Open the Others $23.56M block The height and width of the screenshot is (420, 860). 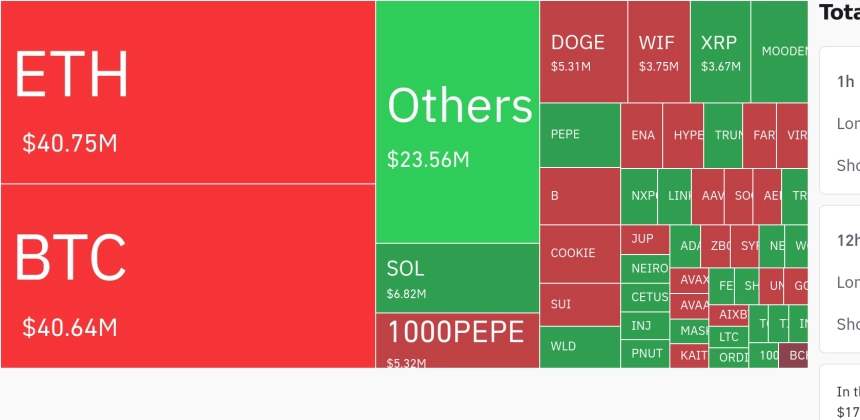457,122
